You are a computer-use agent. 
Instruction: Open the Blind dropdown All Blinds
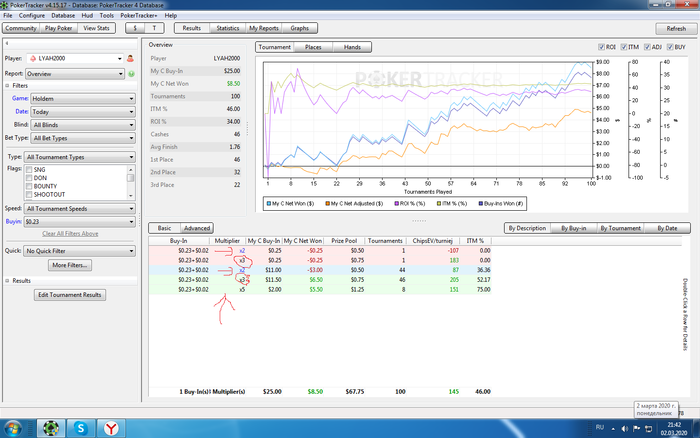click(x=83, y=125)
